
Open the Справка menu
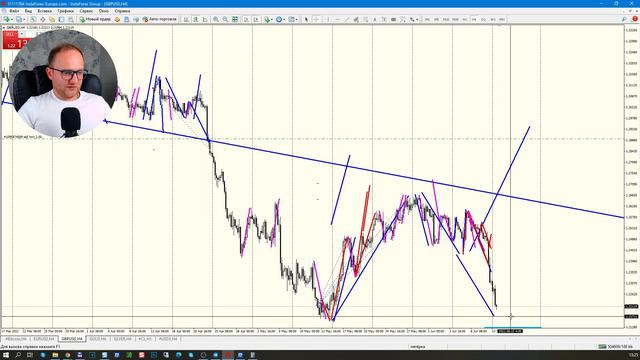tap(122, 11)
